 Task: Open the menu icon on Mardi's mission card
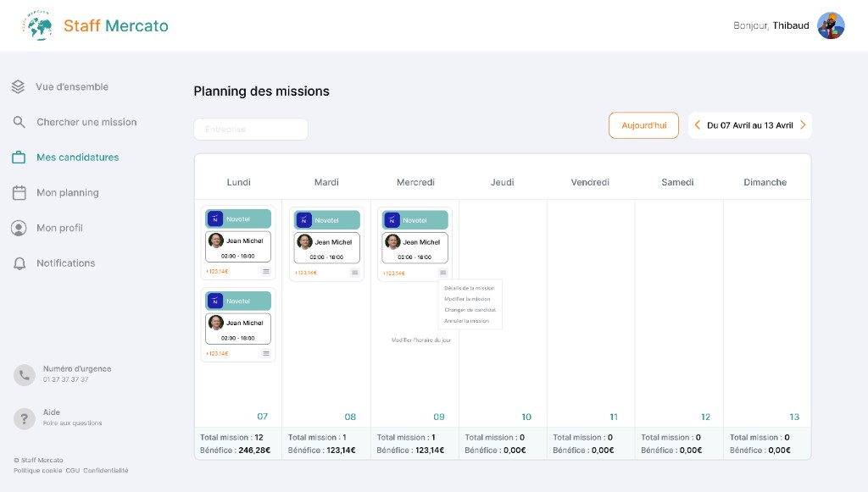[355, 273]
